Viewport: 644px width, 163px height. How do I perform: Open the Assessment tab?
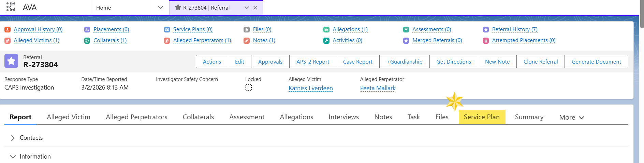click(x=247, y=117)
